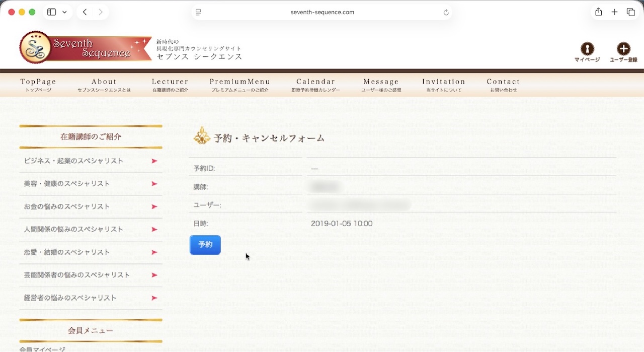Viewport: 644px width, 352px height.
Task: Reload the page in address bar
Action: pyautogui.click(x=446, y=12)
